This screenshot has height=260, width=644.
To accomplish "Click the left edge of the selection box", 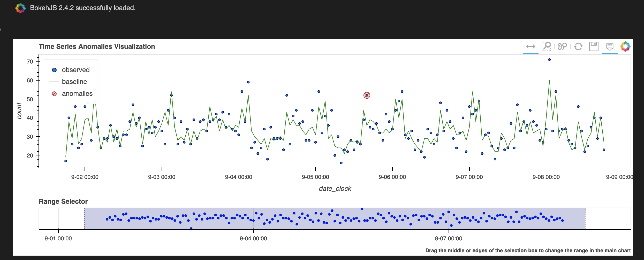I will [x=84, y=218].
